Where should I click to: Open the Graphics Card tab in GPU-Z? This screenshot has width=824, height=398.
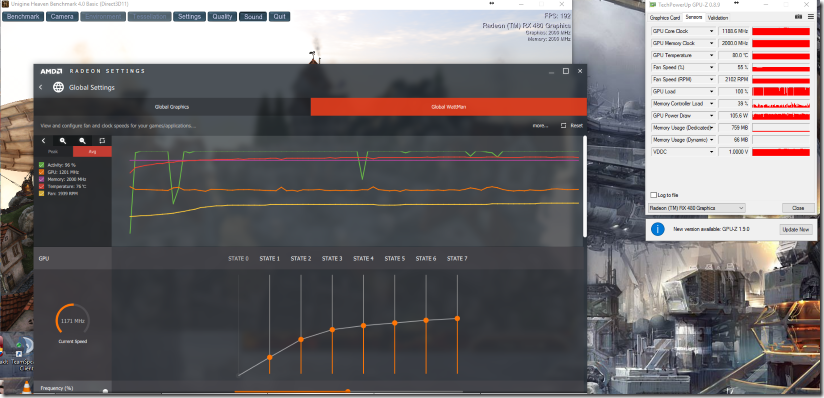pos(665,17)
